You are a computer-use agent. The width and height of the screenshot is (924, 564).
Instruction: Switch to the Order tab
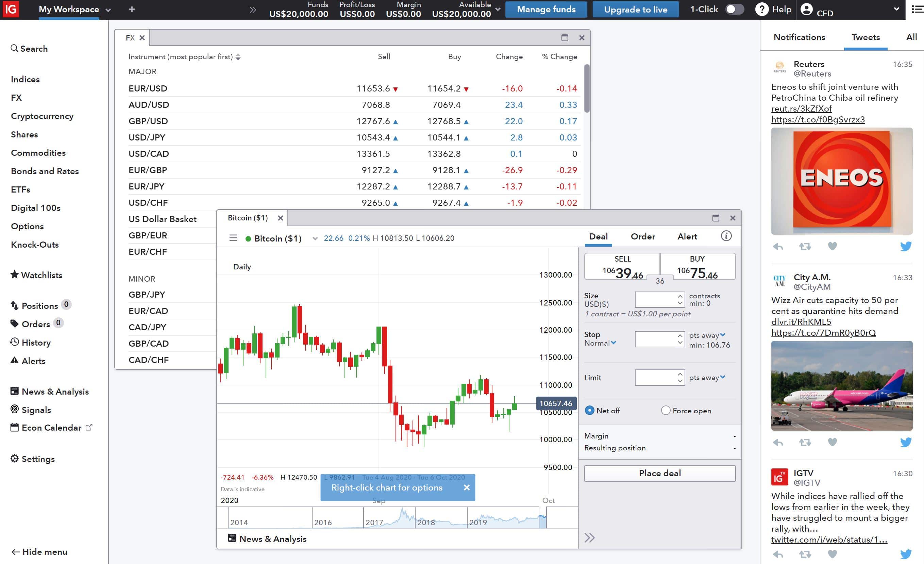[x=643, y=236]
